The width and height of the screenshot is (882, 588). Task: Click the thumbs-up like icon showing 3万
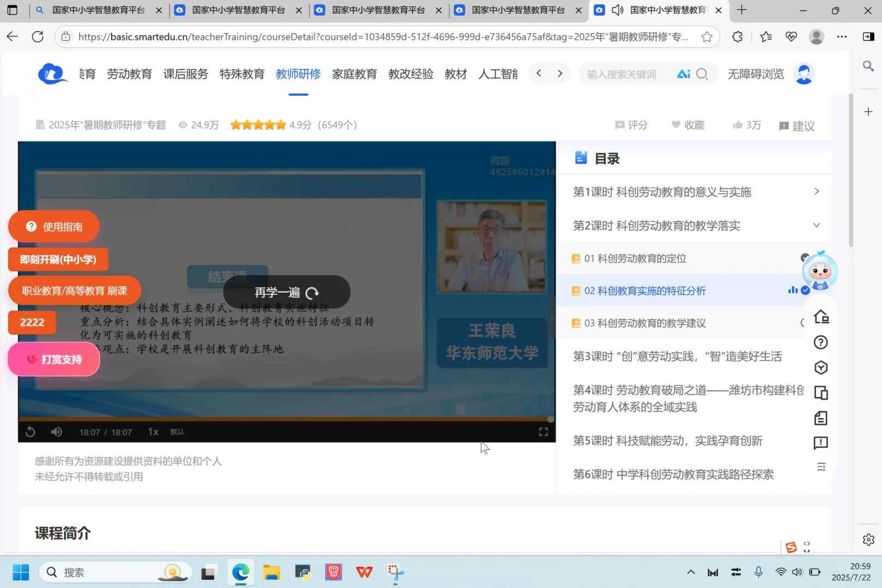(x=746, y=125)
